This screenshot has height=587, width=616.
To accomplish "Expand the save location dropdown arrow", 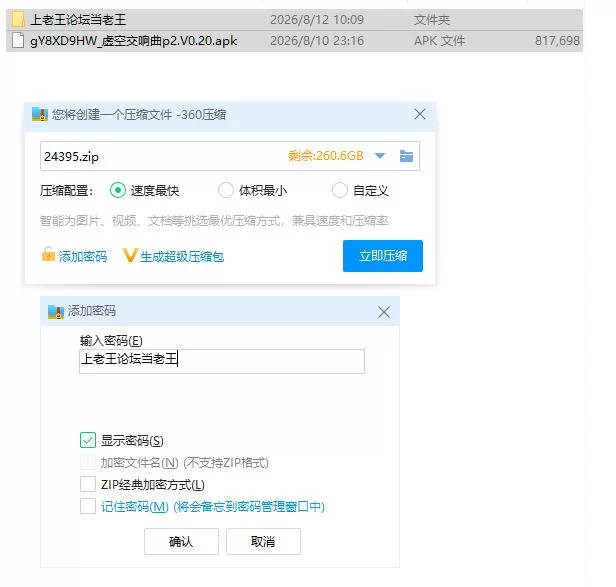I will [380, 156].
